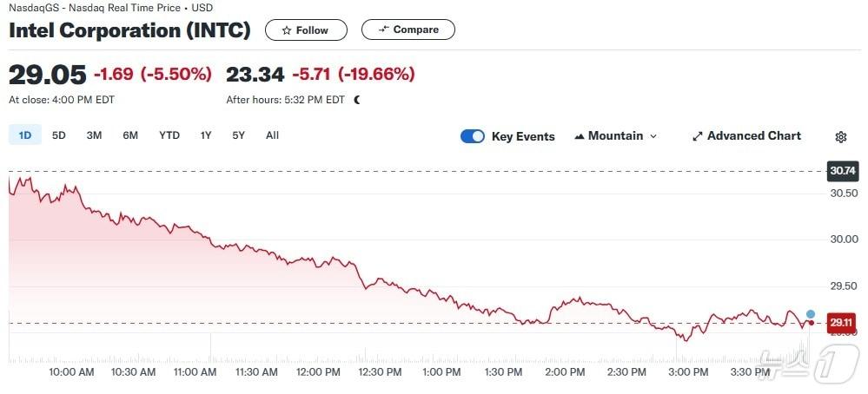Display the 5Y chart range
This screenshot has width=868, height=394.
pyautogui.click(x=238, y=135)
